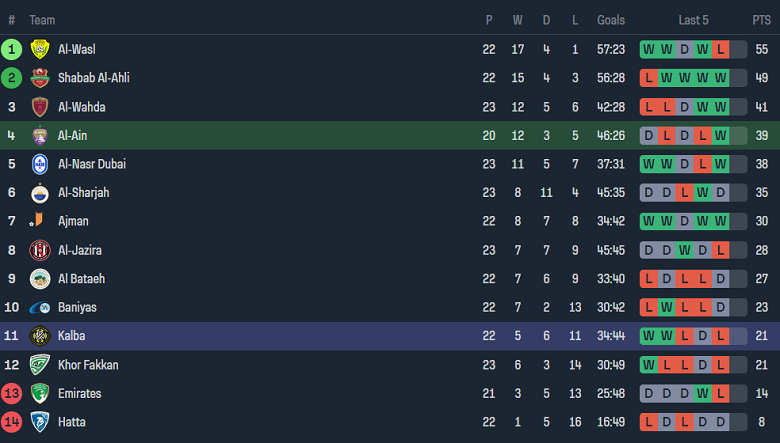Open the Ajman team name link
Image resolution: width=780 pixels, height=443 pixels.
pos(73,221)
